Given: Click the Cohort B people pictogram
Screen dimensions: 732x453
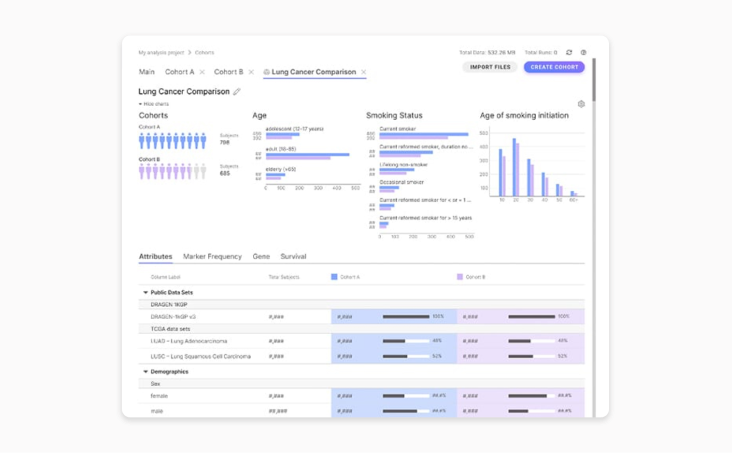Looking at the screenshot, I should [172, 171].
